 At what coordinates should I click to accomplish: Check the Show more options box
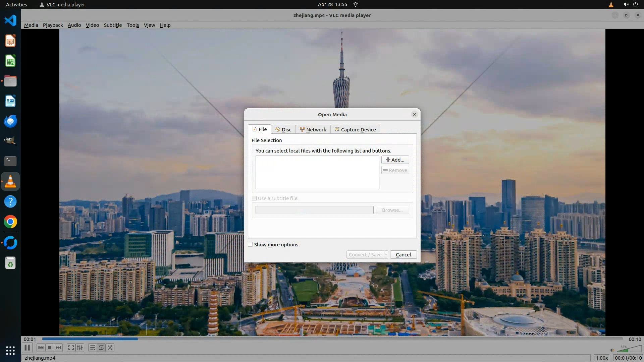click(x=250, y=244)
